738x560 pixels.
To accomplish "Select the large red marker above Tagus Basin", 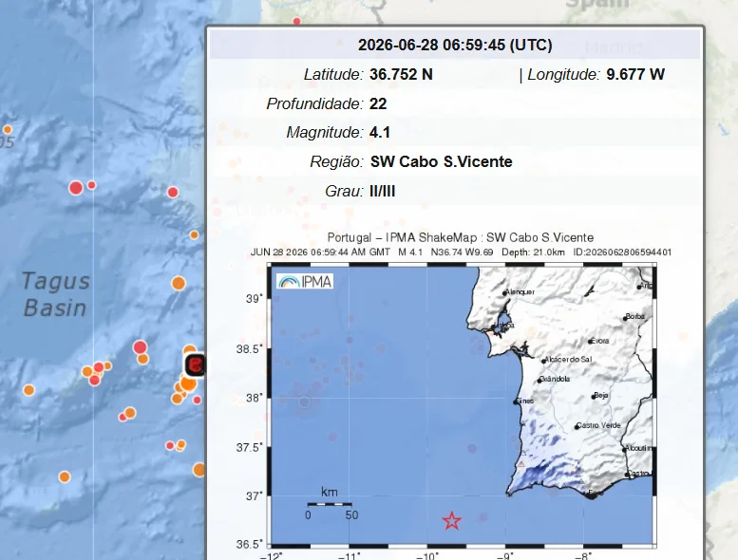I will coord(76,188).
